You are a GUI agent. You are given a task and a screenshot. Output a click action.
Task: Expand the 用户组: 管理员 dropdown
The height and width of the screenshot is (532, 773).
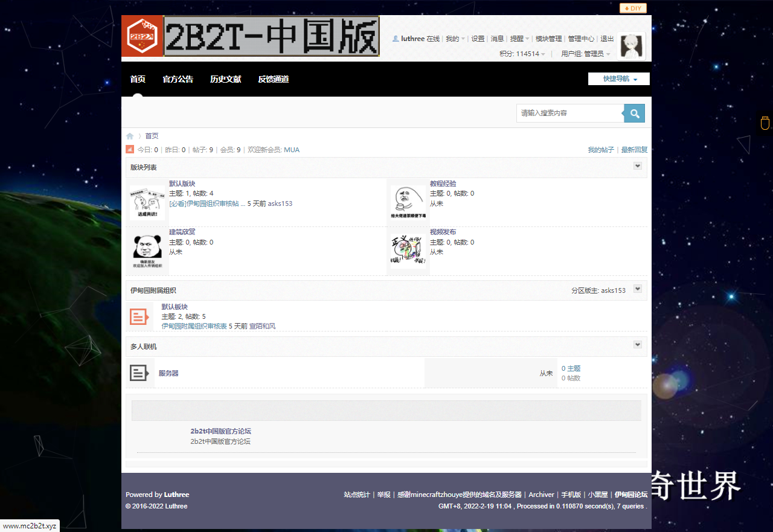click(x=586, y=54)
